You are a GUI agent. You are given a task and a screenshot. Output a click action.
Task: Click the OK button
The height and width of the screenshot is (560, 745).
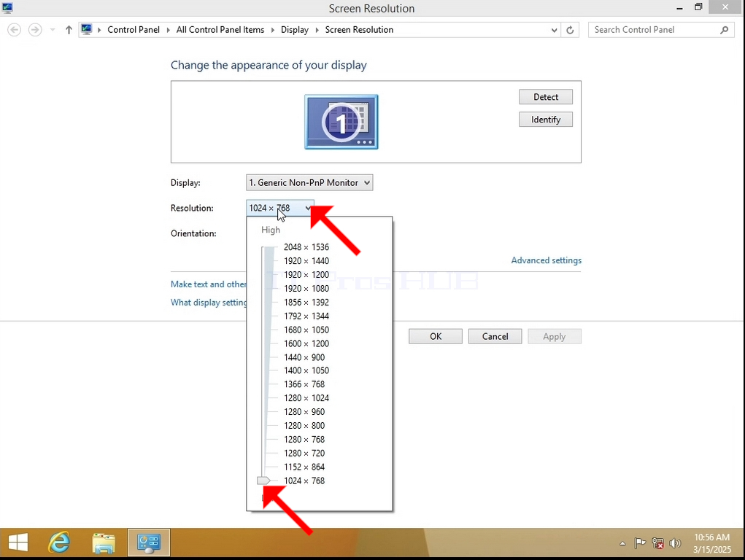click(x=436, y=336)
